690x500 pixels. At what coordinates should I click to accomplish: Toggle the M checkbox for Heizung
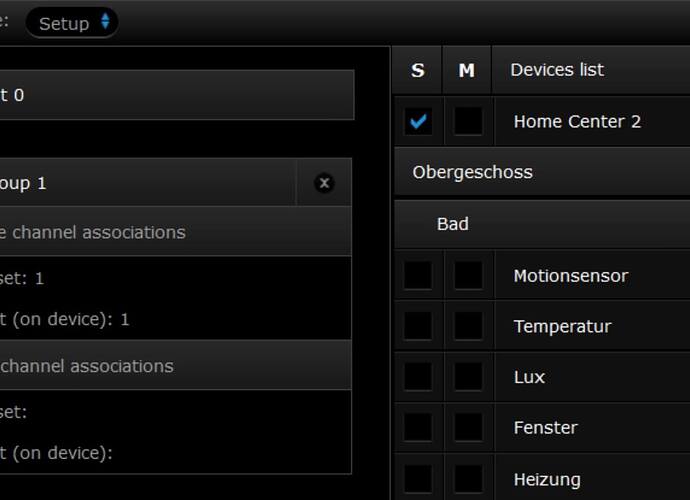click(x=468, y=479)
